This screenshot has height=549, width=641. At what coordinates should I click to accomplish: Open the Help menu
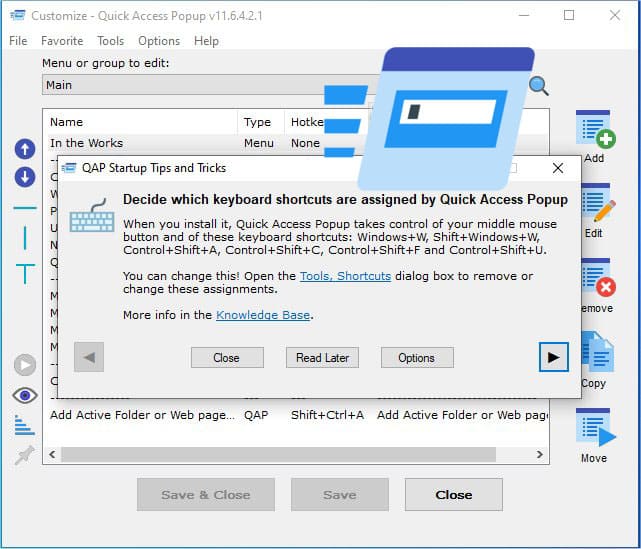coord(206,41)
